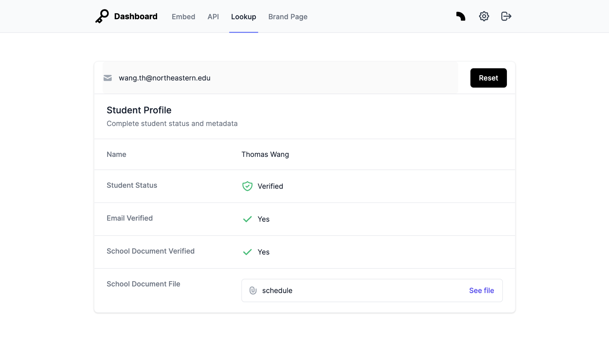Click the Student Profile heading
The height and width of the screenshot is (364, 609).
(139, 110)
